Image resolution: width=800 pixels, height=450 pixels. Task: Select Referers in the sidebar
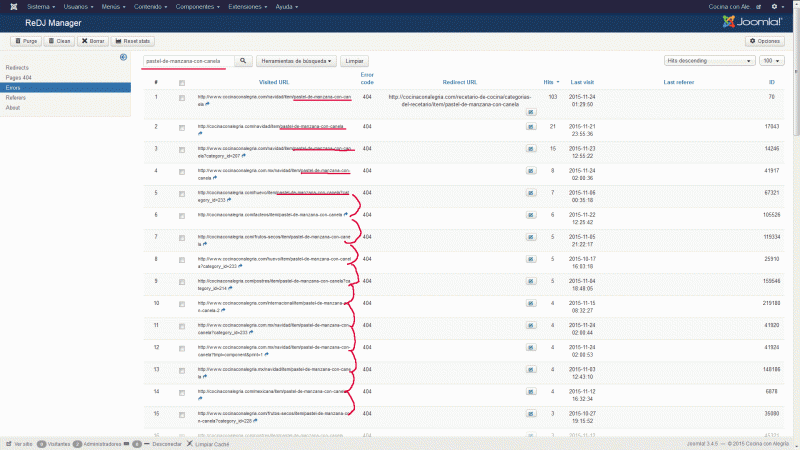coord(15,97)
